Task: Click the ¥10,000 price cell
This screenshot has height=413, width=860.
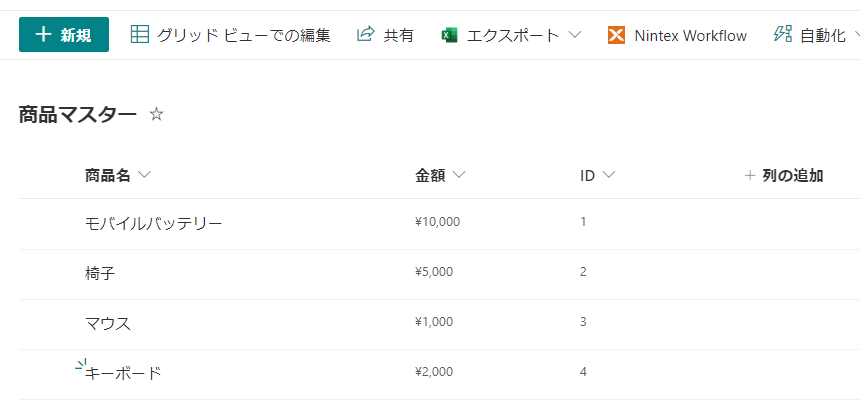Action: click(437, 222)
